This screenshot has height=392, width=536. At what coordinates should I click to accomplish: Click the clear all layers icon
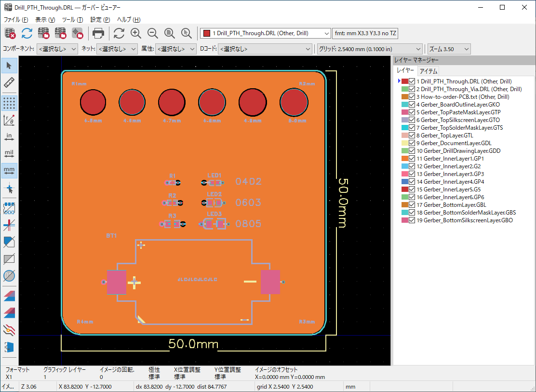(x=11, y=33)
